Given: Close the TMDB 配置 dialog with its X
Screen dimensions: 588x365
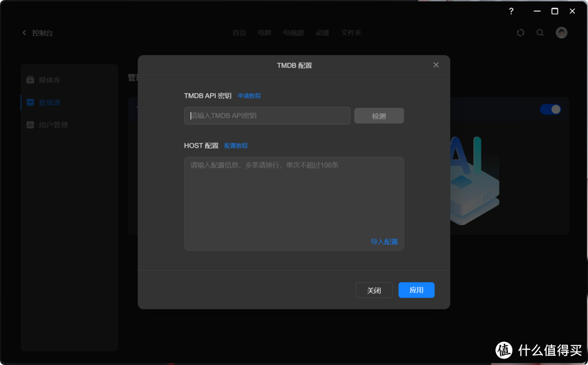Looking at the screenshot, I should click(436, 65).
